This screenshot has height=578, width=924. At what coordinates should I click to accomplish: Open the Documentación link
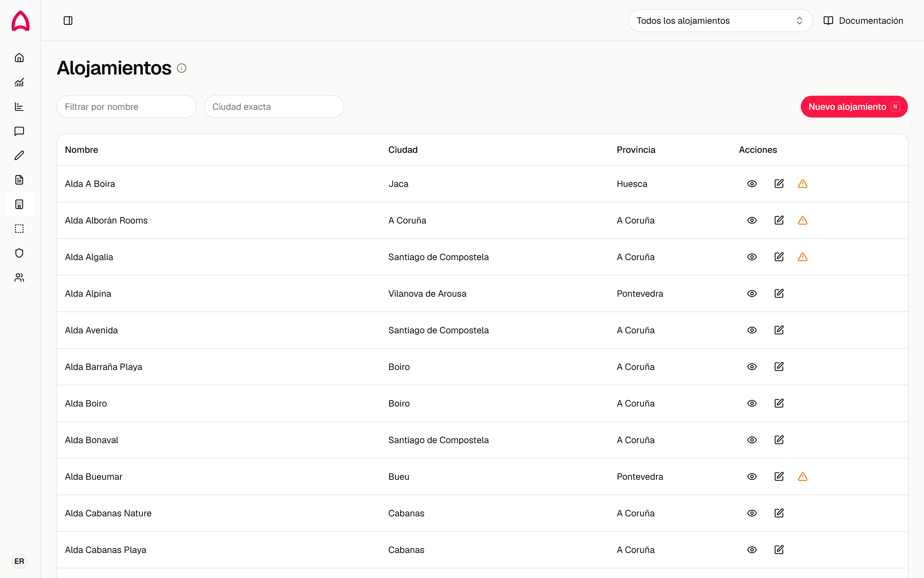point(863,21)
